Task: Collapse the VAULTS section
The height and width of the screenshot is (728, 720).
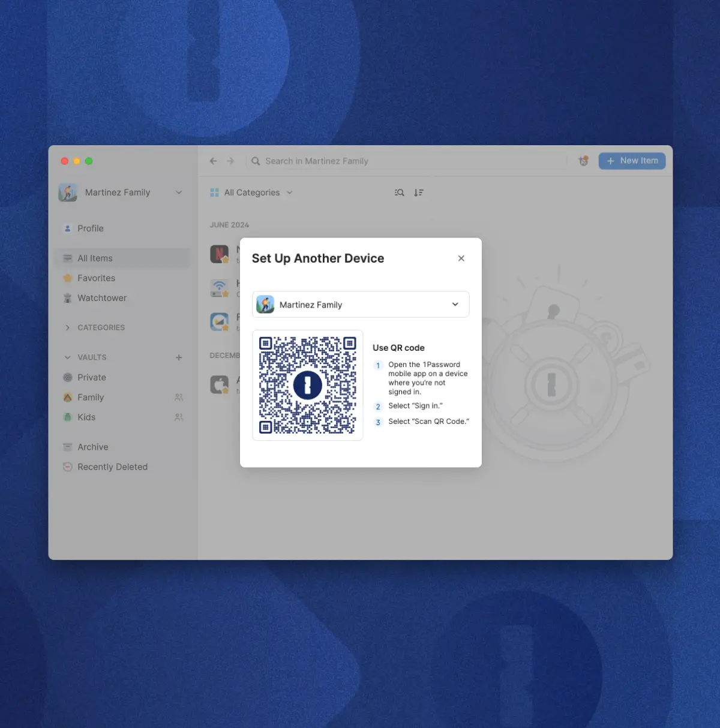Action: [x=67, y=357]
